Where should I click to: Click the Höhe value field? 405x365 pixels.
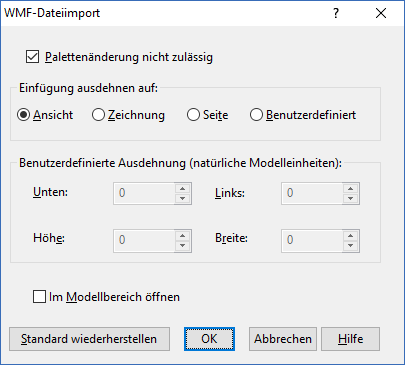coord(144,240)
